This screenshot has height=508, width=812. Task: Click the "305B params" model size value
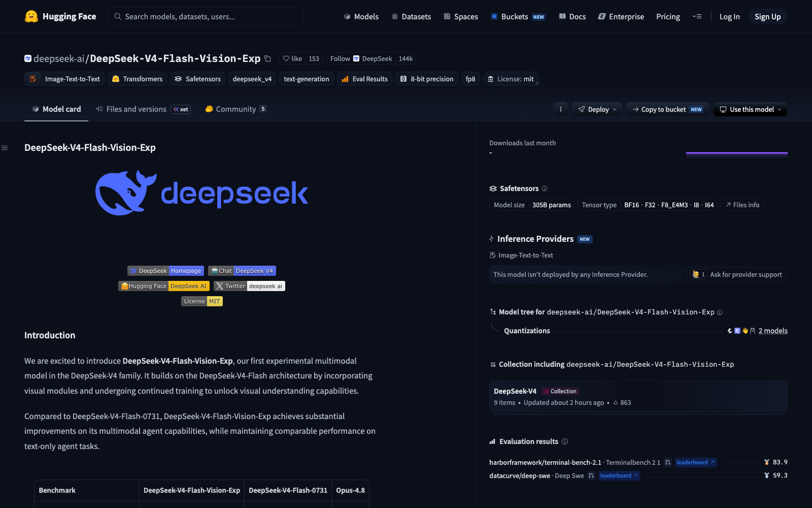tap(552, 205)
